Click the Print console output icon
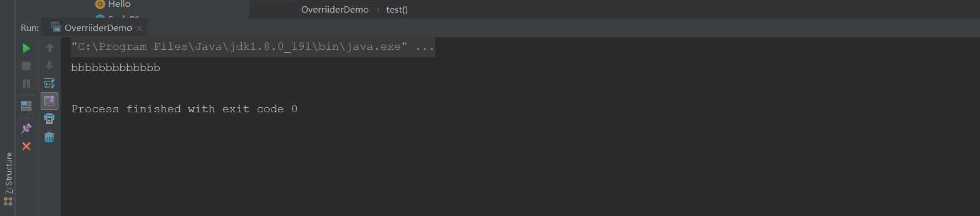 [49, 119]
